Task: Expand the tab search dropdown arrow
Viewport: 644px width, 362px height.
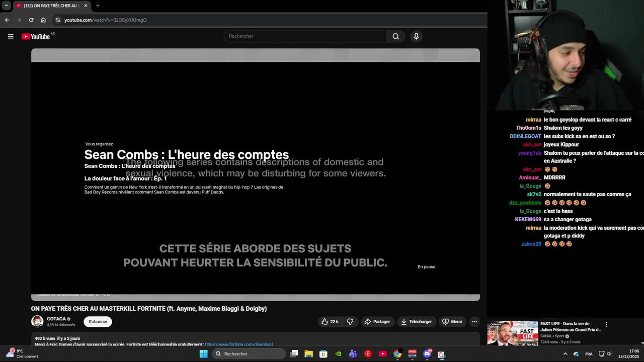Action: (x=6, y=6)
